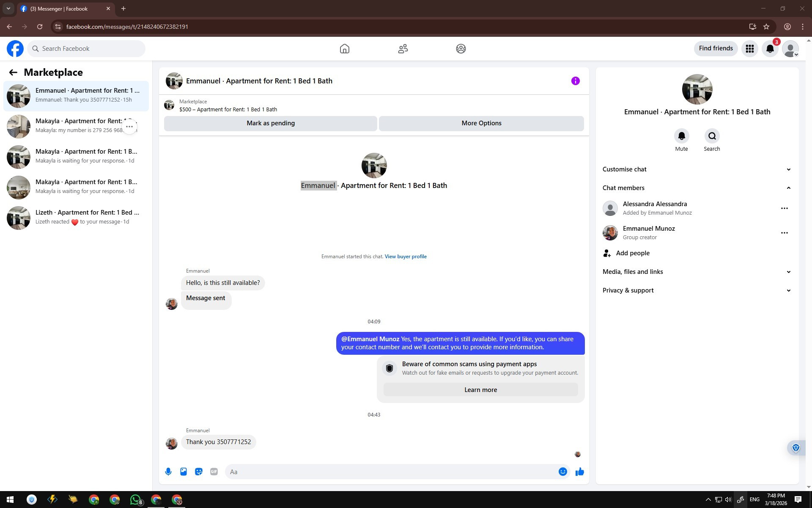Open the Friends tab in top navigation

coord(403,49)
